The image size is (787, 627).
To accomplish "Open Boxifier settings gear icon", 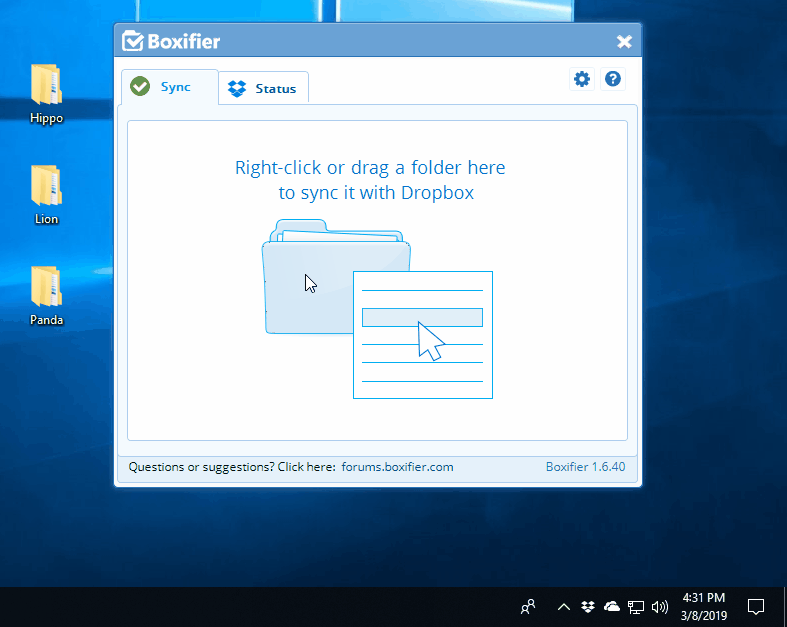I will point(582,79).
